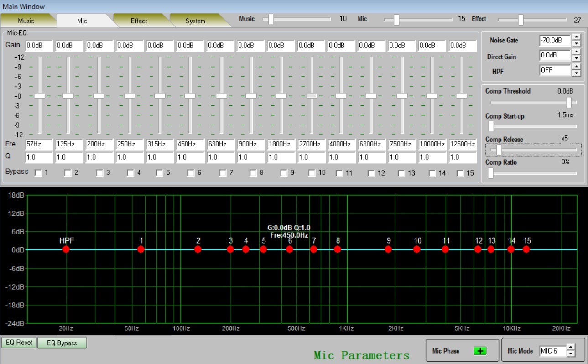588x364 pixels.
Task: Click the EQ Bypass button
Action: (62, 343)
